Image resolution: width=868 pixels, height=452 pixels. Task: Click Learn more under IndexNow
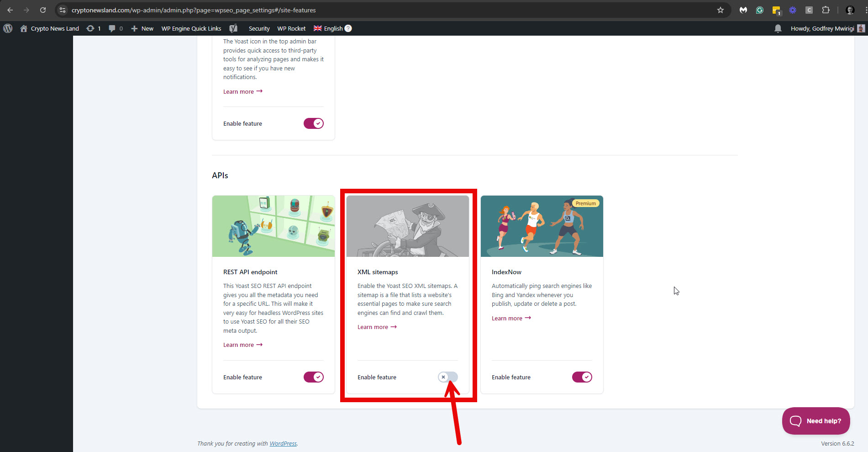(511, 318)
